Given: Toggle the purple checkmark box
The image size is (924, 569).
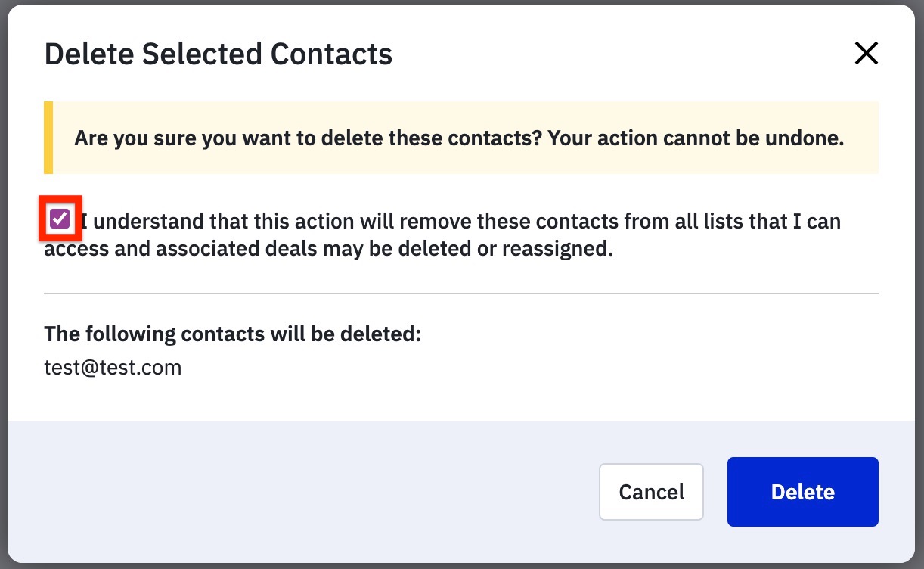Looking at the screenshot, I should click(x=60, y=219).
